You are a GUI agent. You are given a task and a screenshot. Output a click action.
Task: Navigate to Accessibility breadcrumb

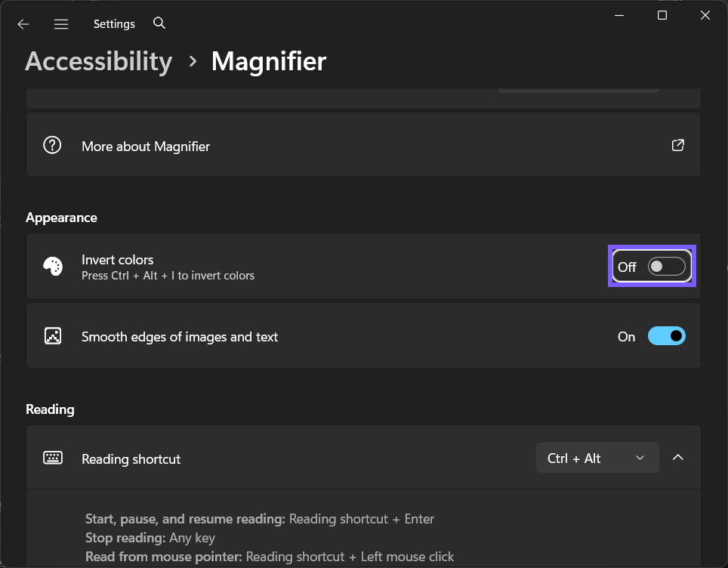point(99,62)
